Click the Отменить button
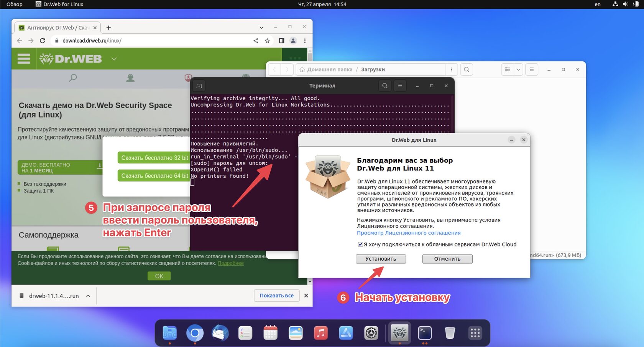 447,259
